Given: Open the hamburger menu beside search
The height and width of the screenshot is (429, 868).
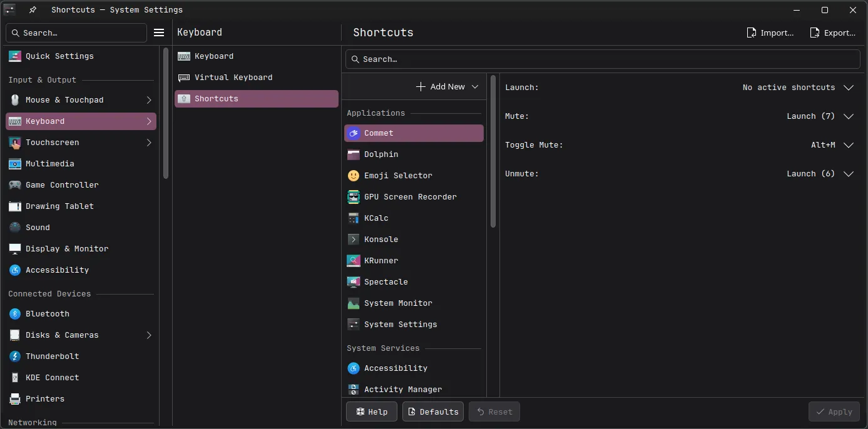Looking at the screenshot, I should [158, 32].
